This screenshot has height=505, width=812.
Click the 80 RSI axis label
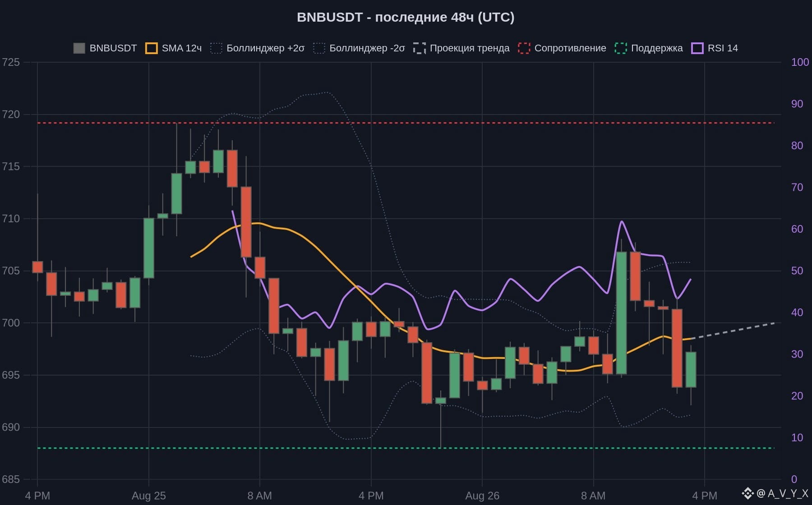point(797,146)
